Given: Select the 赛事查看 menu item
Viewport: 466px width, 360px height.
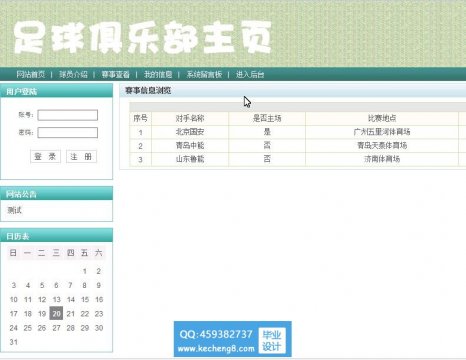Looking at the screenshot, I should 116,74.
